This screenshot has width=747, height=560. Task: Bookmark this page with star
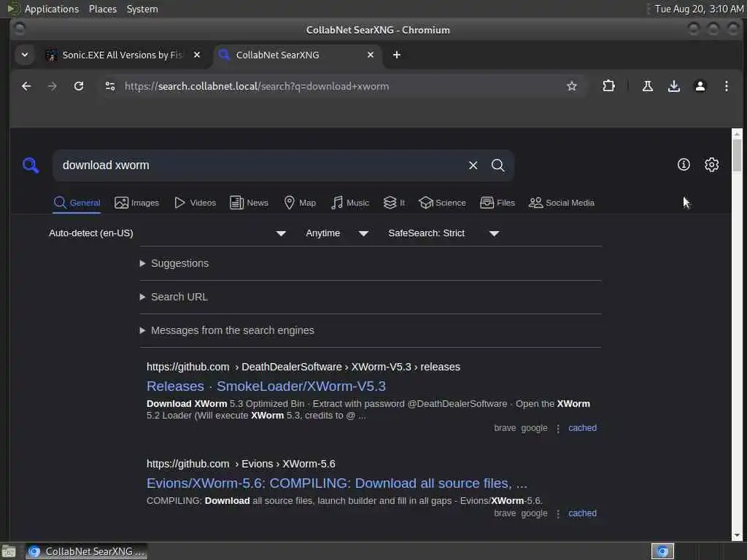pos(572,86)
